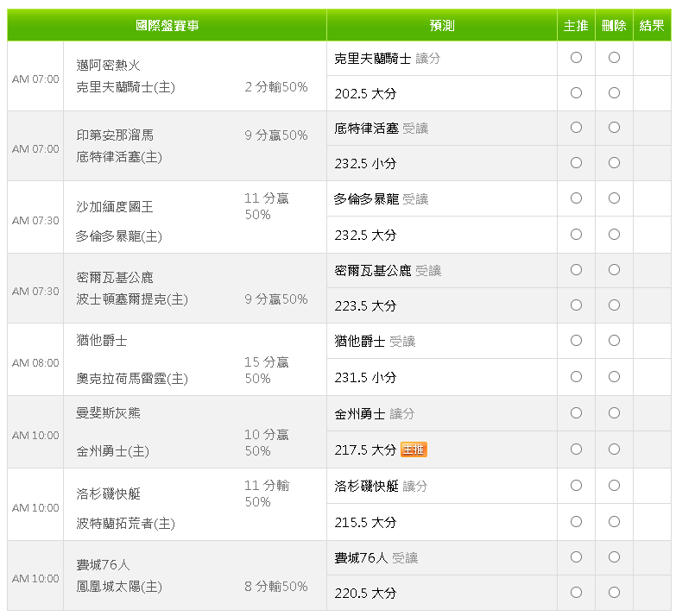This screenshot has height=616, width=676.
Task: Select 刪除 radio for 底特律活塞 受讓
Action: 614,127
